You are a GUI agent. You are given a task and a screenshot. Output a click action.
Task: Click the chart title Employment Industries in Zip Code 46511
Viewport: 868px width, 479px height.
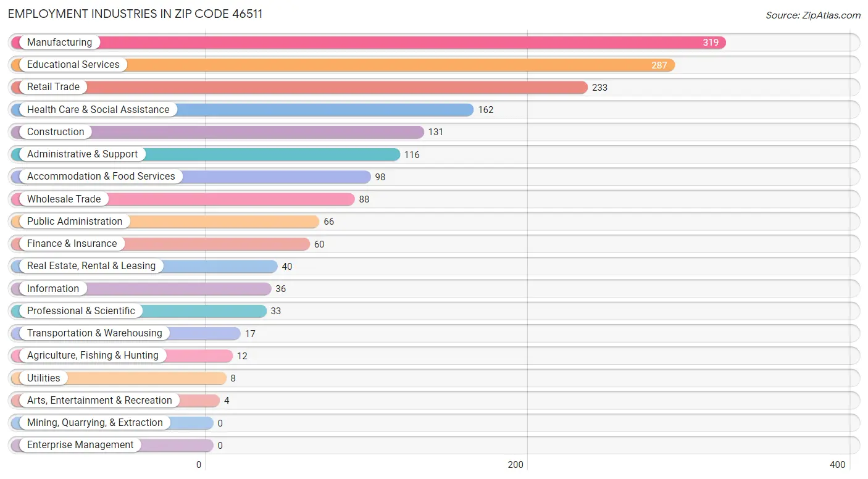[x=135, y=14]
